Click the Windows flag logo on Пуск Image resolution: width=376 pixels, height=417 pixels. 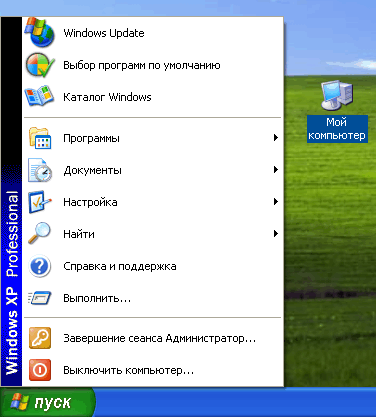(19, 402)
